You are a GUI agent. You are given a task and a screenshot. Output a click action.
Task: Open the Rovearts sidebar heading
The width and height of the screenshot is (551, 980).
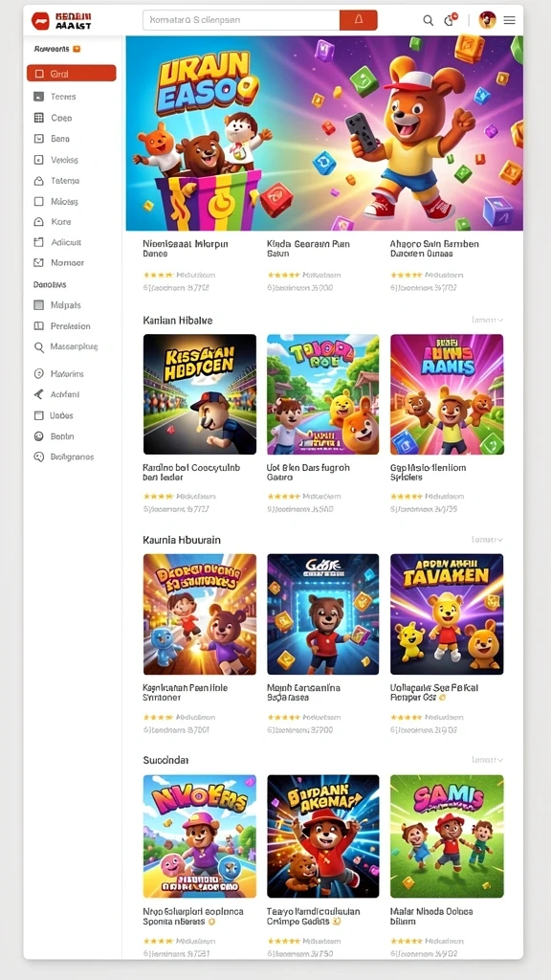52,48
